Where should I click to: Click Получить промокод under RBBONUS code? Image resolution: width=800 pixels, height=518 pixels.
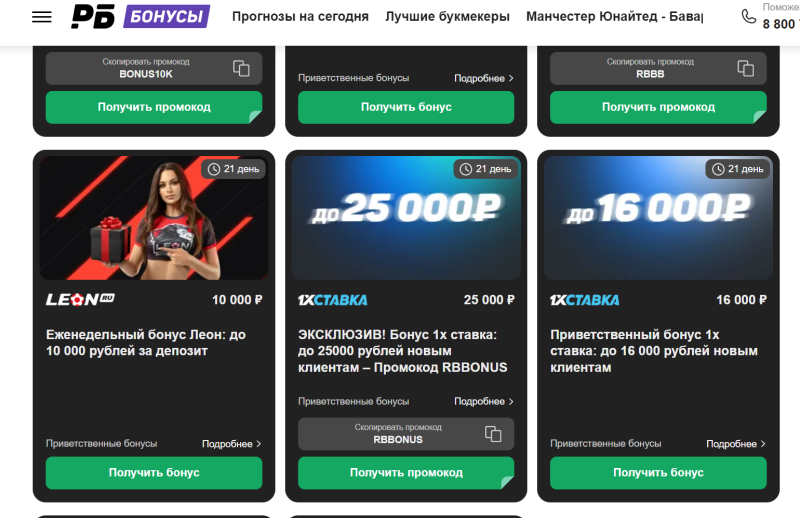click(406, 473)
